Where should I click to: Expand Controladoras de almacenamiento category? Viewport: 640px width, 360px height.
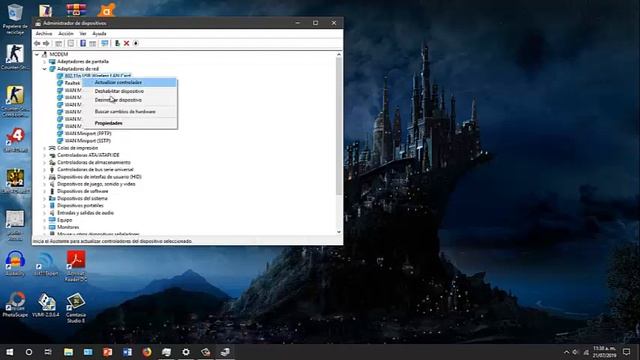44,162
